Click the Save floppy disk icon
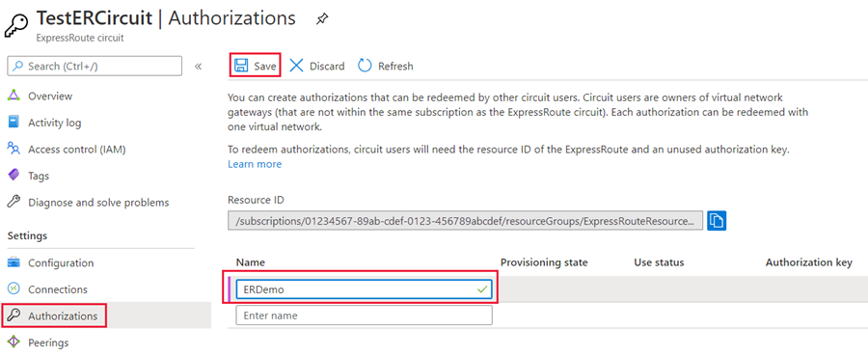This screenshot has height=357, width=868. pos(241,66)
